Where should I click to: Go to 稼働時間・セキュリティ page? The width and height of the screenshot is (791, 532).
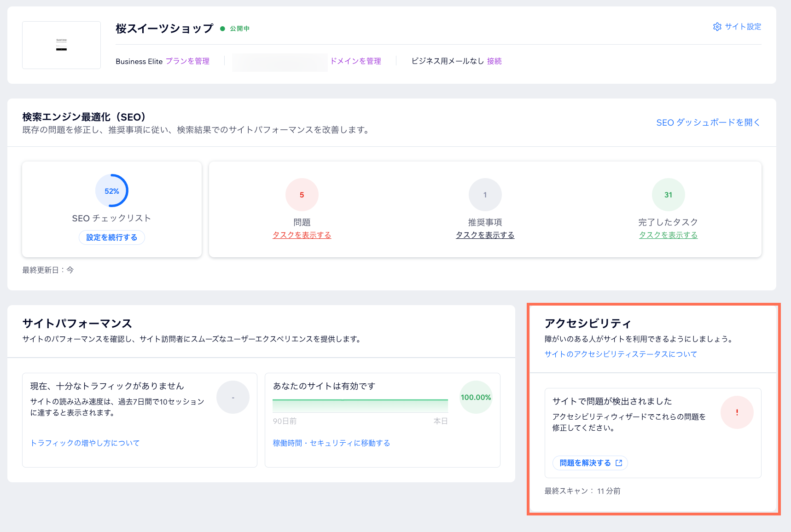pyautogui.click(x=331, y=443)
